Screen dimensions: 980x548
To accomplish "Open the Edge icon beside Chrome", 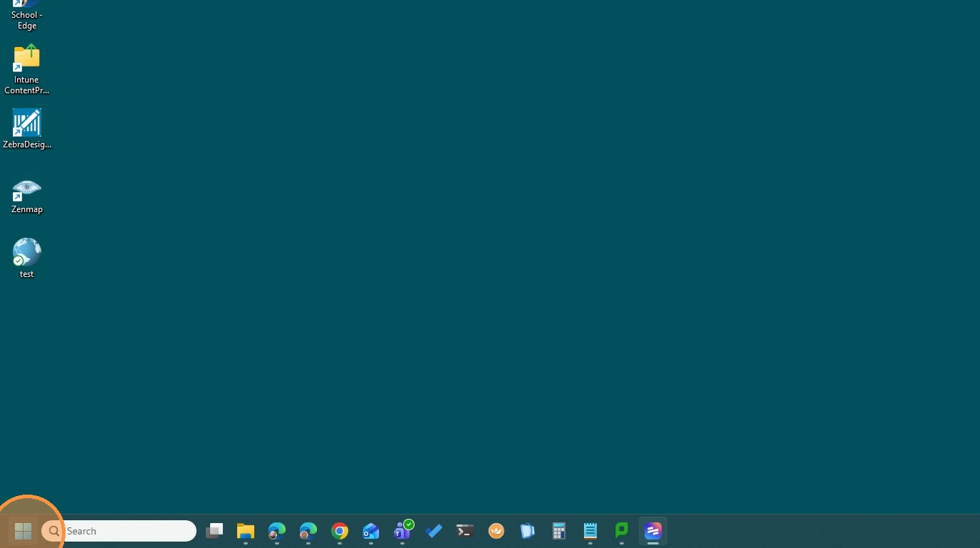I will (308, 531).
